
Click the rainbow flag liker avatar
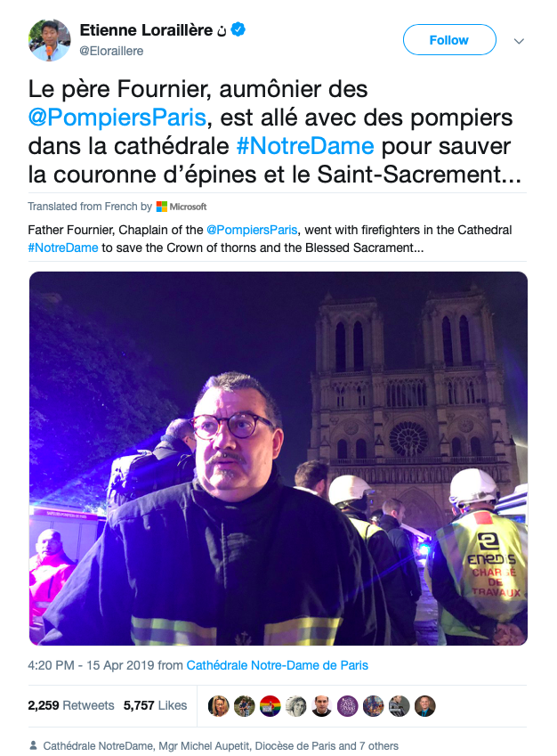click(270, 706)
